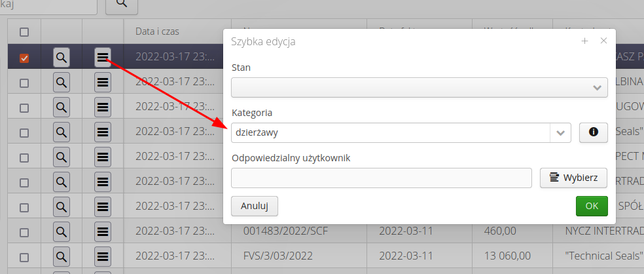
Task: Confirm with the green OK button
Action: click(591, 206)
